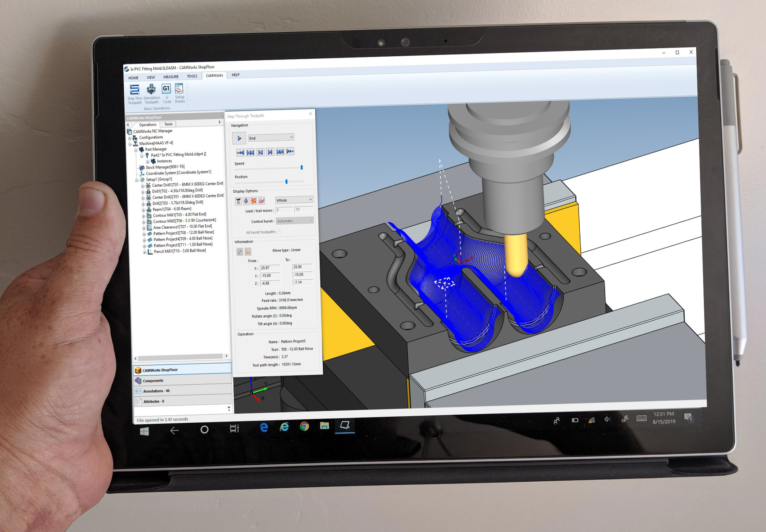Image resolution: width=766 pixels, height=532 pixels.
Task: Open the Whole display dropdown
Action: click(294, 200)
